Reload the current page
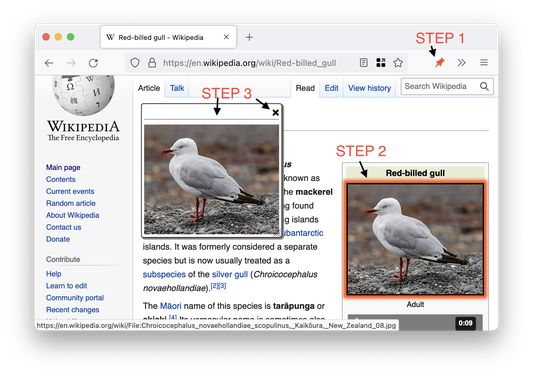This screenshot has width=533, height=376. tap(93, 63)
